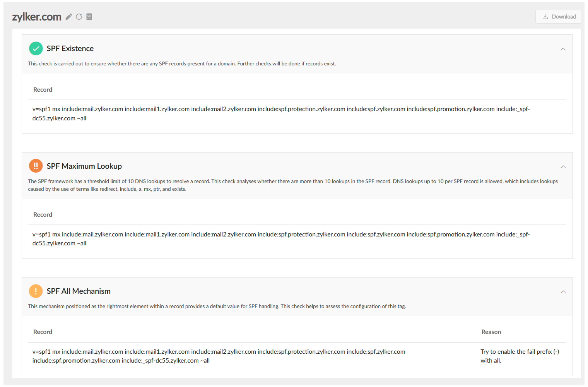Click the SPF All Mechanism warning icon
588x387 pixels.
pyautogui.click(x=36, y=291)
